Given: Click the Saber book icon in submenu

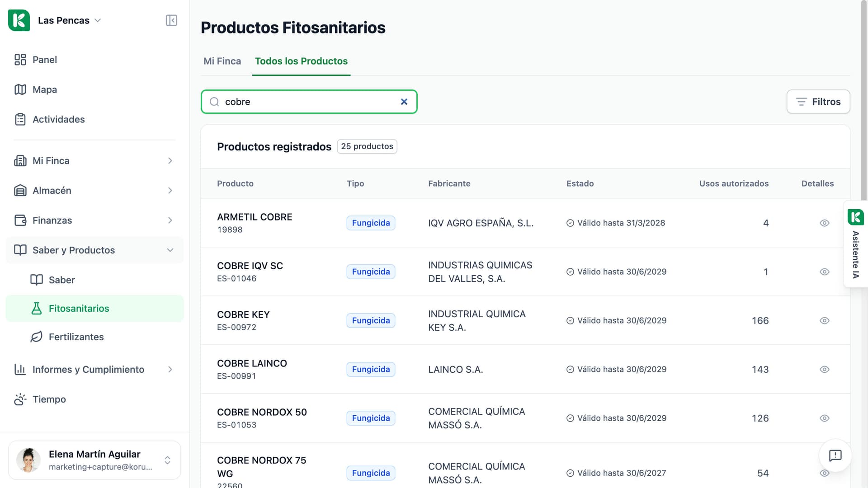Looking at the screenshot, I should (37, 280).
